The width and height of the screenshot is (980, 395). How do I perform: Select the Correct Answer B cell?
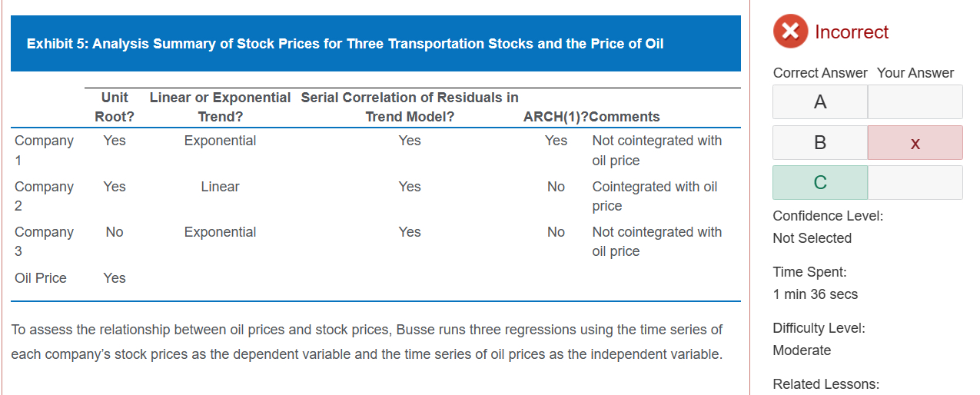pyautogui.click(x=820, y=143)
